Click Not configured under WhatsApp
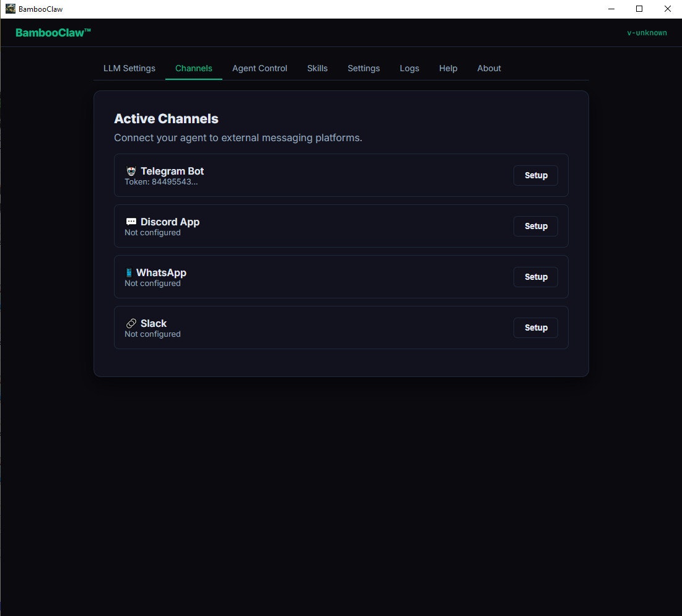Image resolution: width=682 pixels, height=616 pixels. point(152,284)
